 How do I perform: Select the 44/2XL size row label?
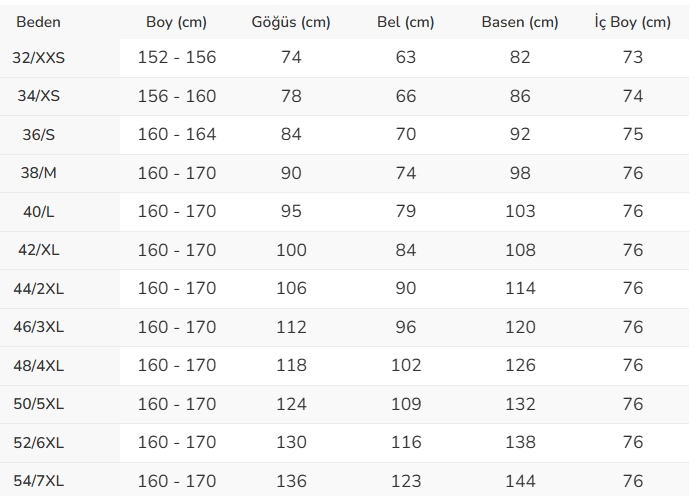tap(39, 288)
